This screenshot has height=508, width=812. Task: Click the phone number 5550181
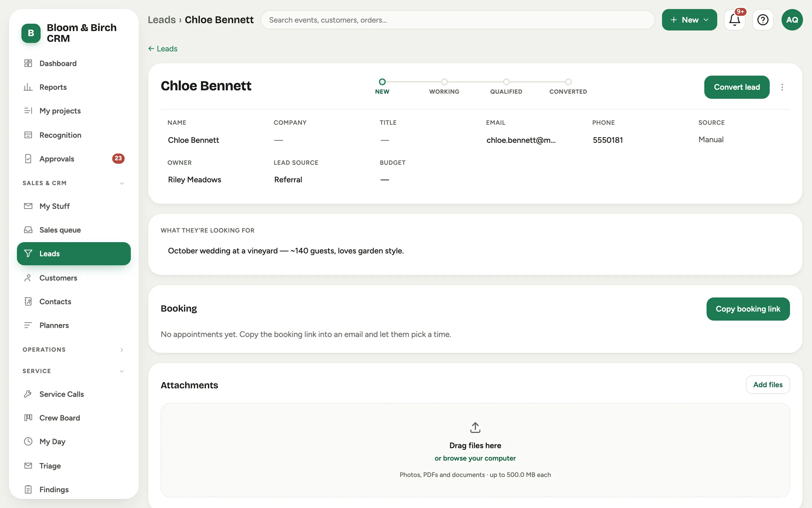coord(608,140)
